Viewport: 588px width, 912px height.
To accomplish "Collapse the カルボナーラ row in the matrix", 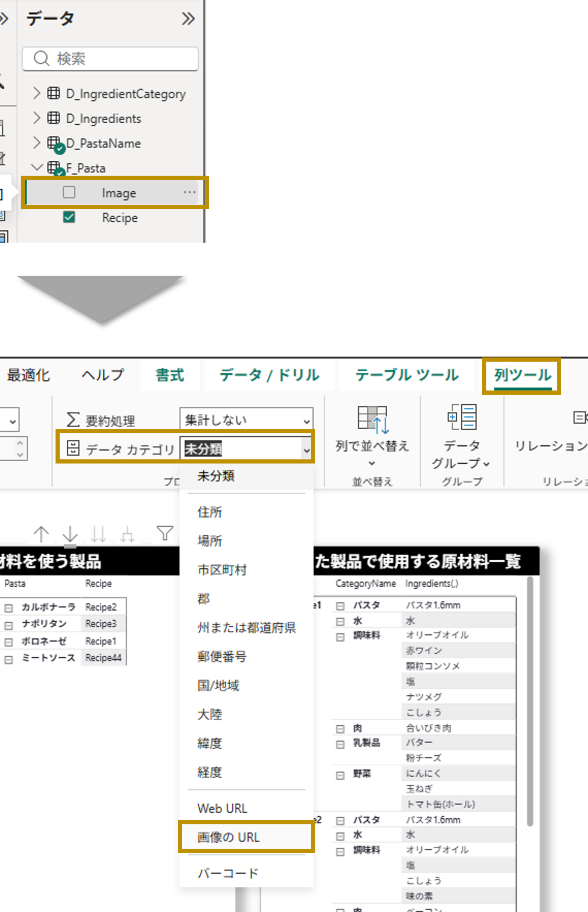I will (9, 607).
